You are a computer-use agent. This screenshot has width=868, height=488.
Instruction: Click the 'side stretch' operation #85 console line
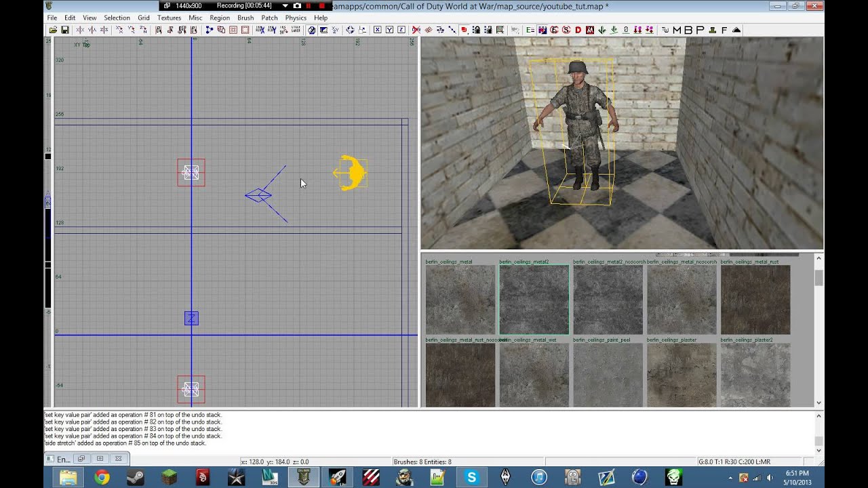[x=125, y=443]
